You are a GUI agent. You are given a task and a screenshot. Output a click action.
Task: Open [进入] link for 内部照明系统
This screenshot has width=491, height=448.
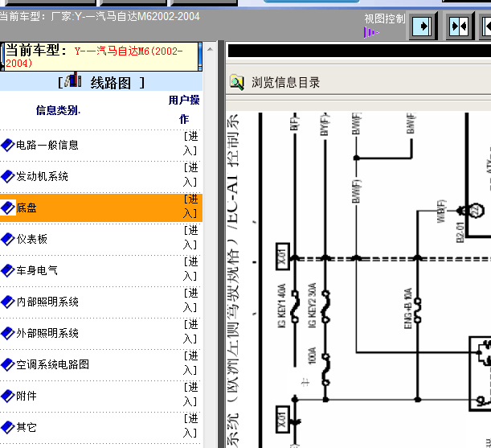pyautogui.click(x=190, y=300)
